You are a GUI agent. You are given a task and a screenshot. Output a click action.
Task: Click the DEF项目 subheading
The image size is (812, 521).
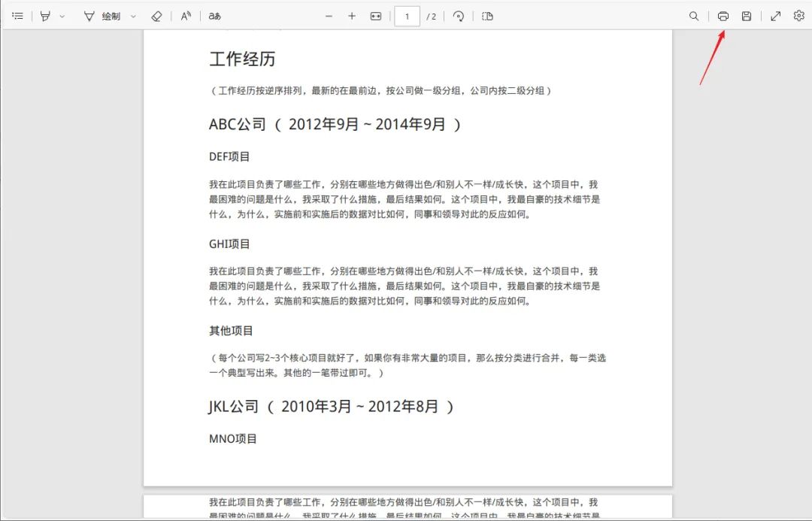tap(229, 157)
